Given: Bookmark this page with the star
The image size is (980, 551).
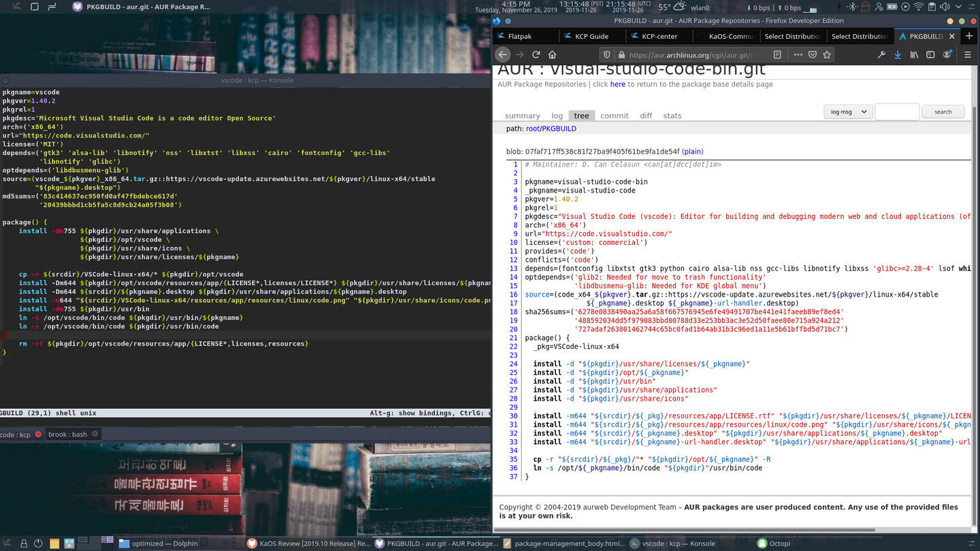Looking at the screenshot, I should (x=827, y=54).
